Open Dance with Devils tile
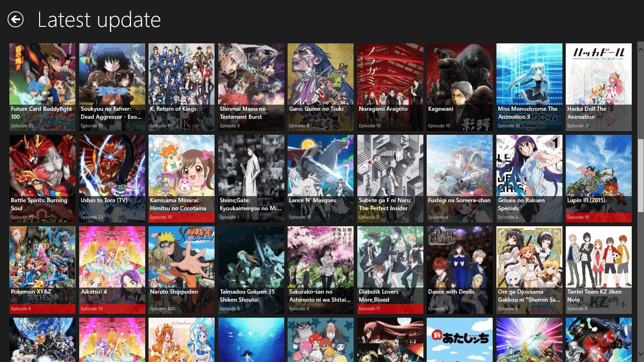 [460, 270]
